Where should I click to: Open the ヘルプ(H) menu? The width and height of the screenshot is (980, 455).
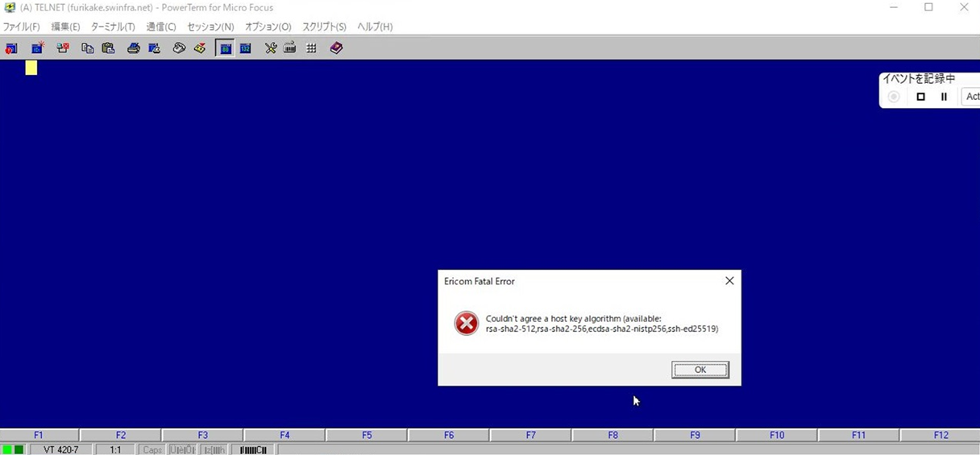pyautogui.click(x=375, y=27)
